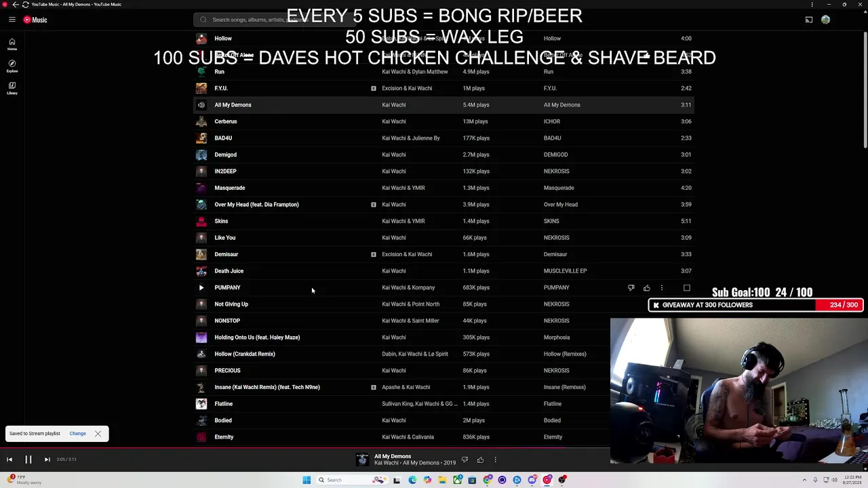The height and width of the screenshot is (488, 868).
Task: Dismiss the Saved to Stream playlist toast
Action: coord(98,434)
